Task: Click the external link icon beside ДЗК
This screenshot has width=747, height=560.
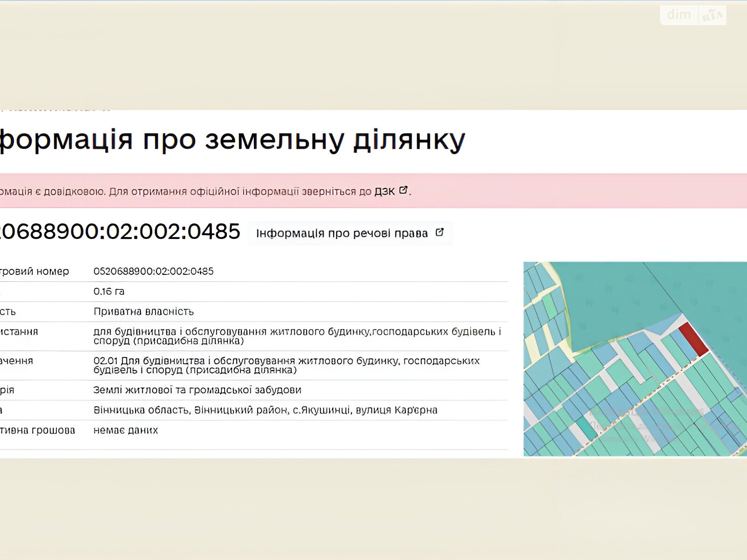Action: (403, 190)
